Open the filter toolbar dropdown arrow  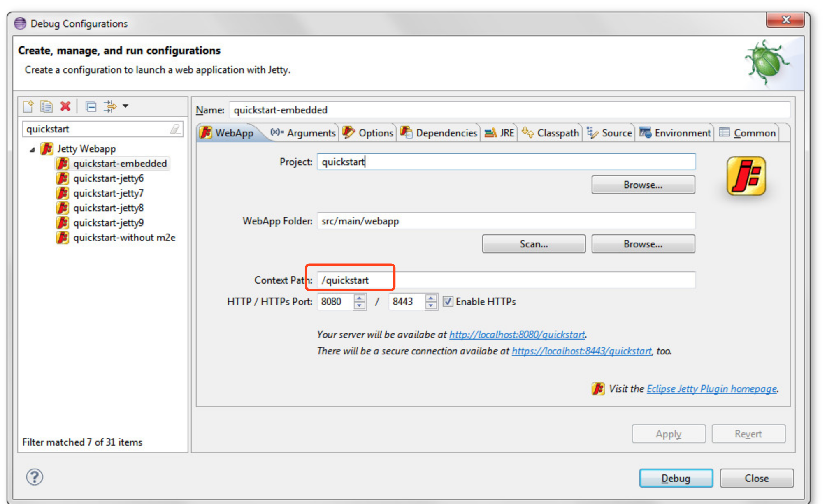click(x=125, y=106)
